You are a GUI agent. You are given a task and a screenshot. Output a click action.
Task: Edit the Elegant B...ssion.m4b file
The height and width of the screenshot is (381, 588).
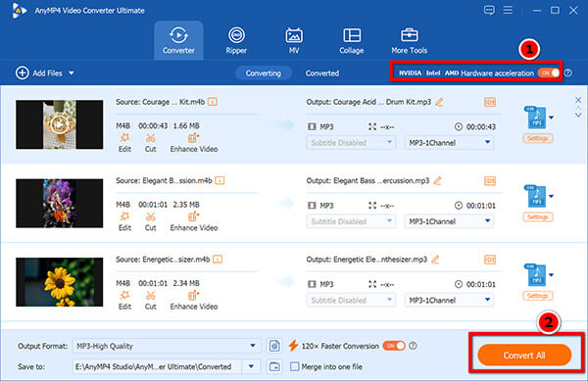[124, 221]
